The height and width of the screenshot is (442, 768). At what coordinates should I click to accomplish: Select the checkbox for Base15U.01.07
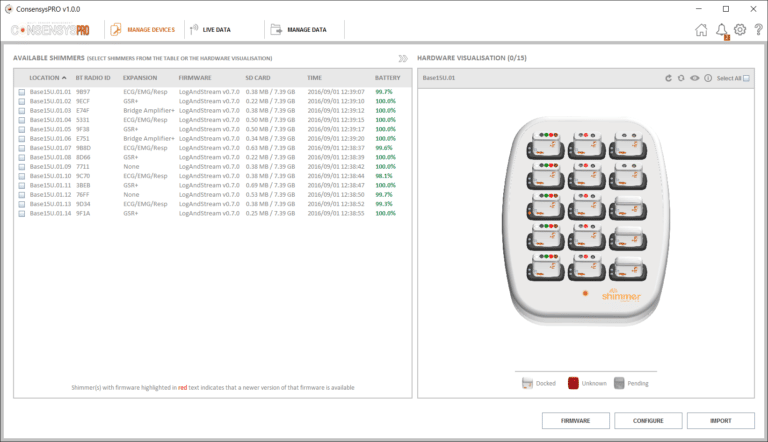coord(21,148)
